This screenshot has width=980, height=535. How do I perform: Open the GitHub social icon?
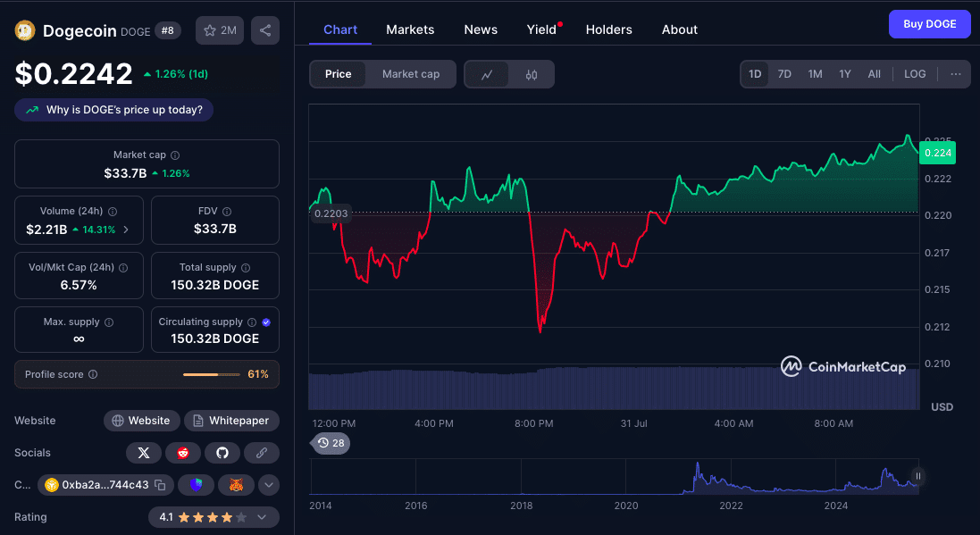click(222, 453)
